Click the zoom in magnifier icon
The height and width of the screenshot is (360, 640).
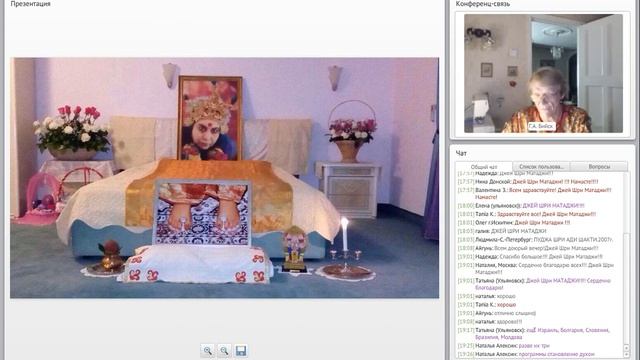pos(208,351)
